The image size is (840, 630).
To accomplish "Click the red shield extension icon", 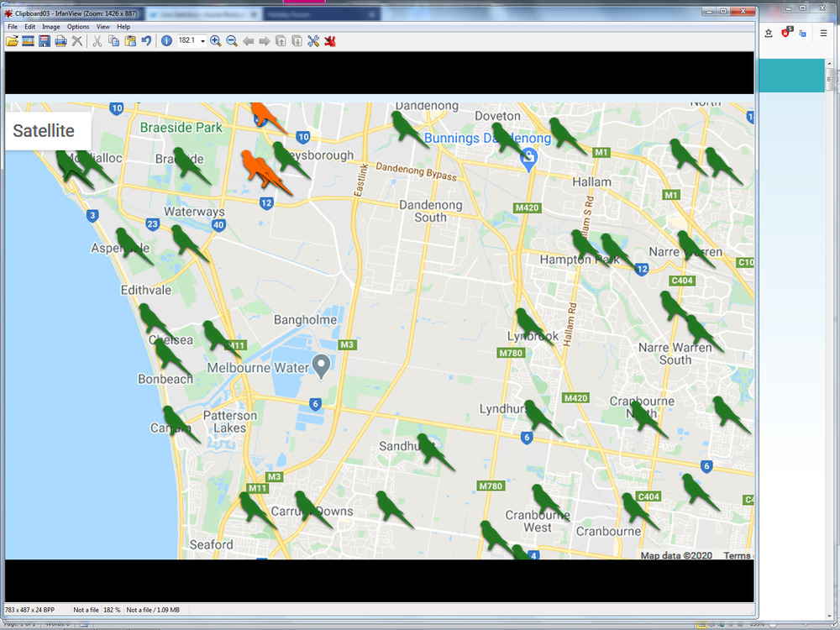I will (x=786, y=33).
